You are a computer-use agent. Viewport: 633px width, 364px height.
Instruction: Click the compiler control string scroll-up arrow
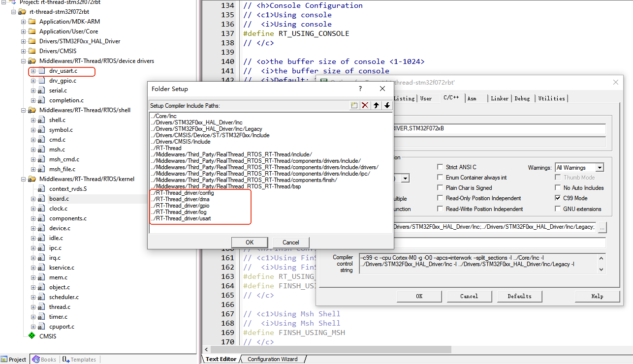click(x=601, y=258)
